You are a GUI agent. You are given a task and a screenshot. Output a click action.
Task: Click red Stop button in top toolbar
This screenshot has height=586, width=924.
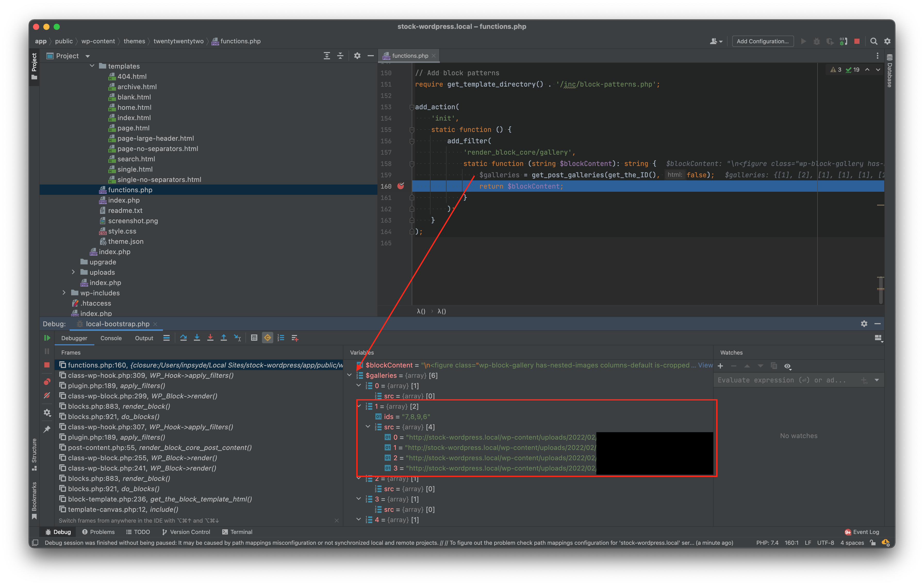pyautogui.click(x=857, y=41)
